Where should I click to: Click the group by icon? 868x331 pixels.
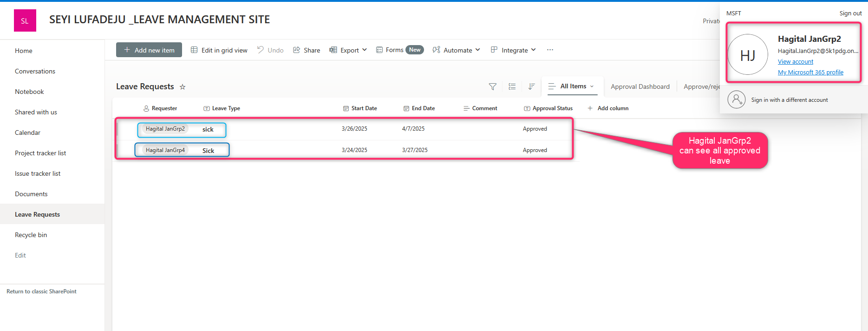tap(512, 86)
